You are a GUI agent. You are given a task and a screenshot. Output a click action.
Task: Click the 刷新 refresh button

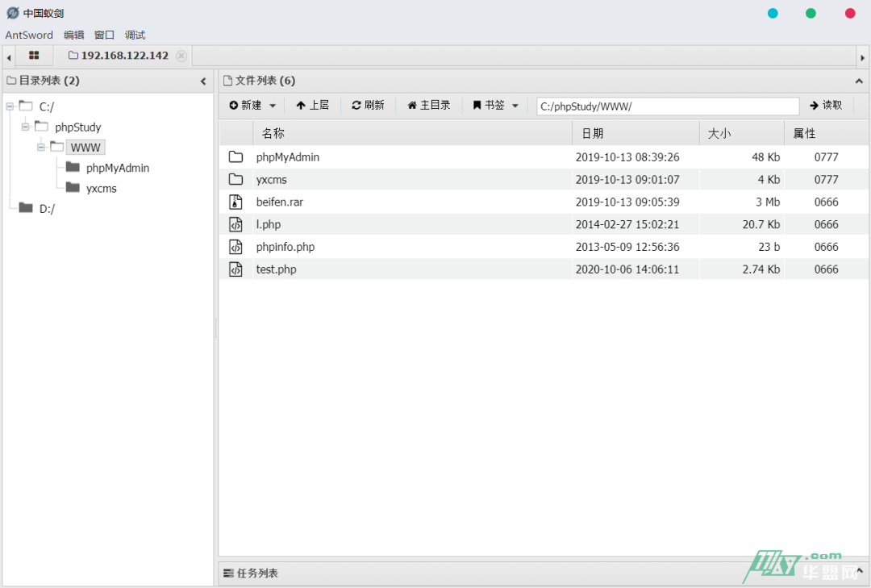point(368,106)
